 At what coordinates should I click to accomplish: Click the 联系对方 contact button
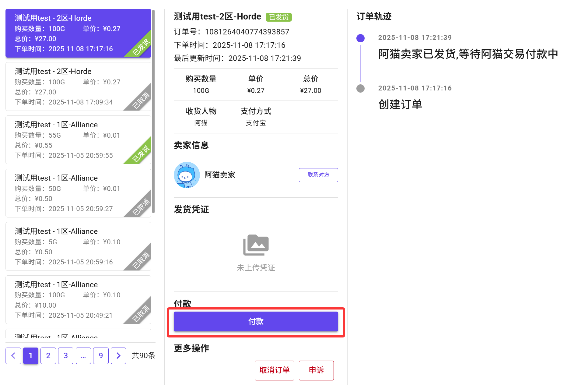318,175
